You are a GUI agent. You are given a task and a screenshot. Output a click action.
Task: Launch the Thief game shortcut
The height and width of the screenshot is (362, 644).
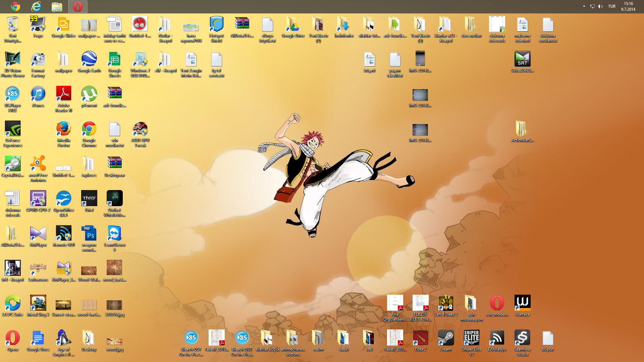(89, 201)
